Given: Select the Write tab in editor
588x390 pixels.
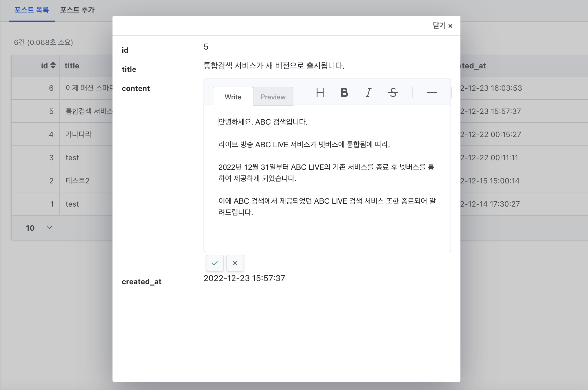Looking at the screenshot, I should point(233,97).
